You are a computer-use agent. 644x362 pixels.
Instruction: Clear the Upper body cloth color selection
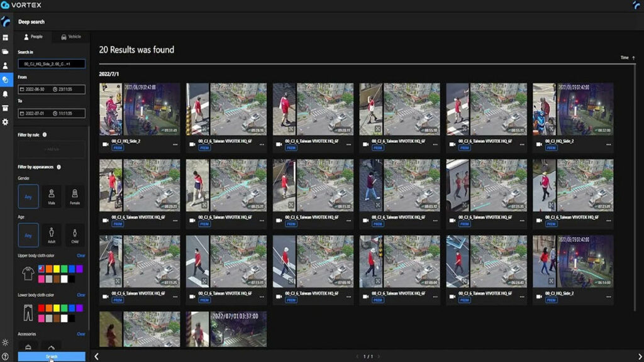[81, 255]
